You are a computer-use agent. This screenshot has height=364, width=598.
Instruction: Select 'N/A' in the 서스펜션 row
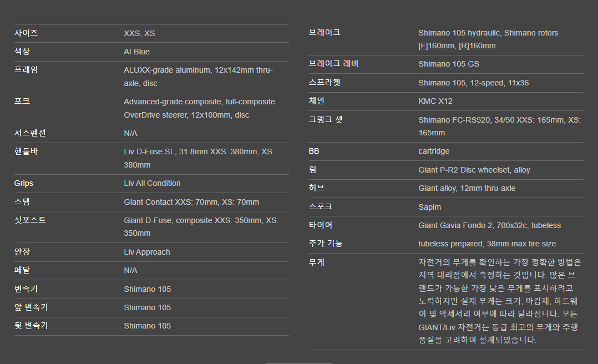(x=130, y=134)
